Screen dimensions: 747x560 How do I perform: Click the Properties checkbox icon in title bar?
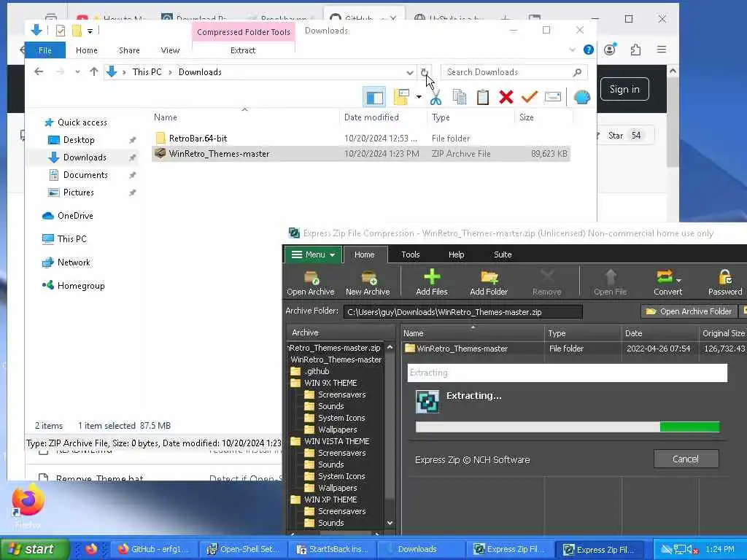click(60, 31)
